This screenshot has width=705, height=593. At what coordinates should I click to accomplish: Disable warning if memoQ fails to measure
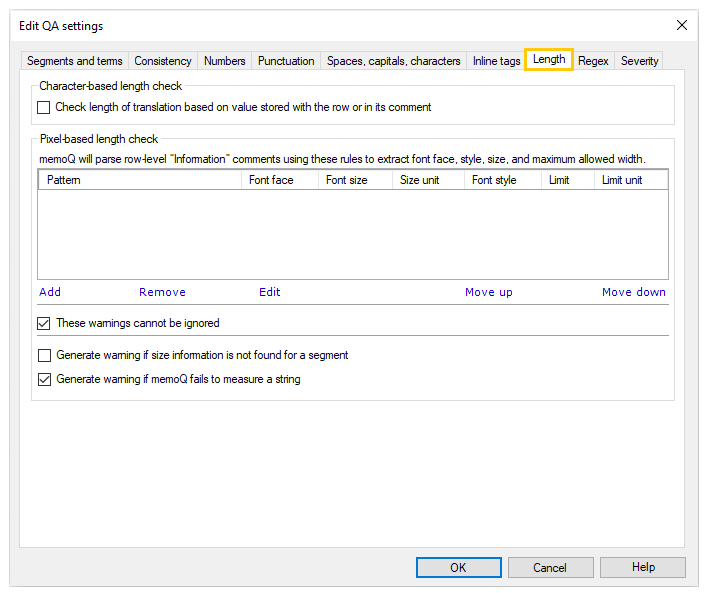pos(44,379)
